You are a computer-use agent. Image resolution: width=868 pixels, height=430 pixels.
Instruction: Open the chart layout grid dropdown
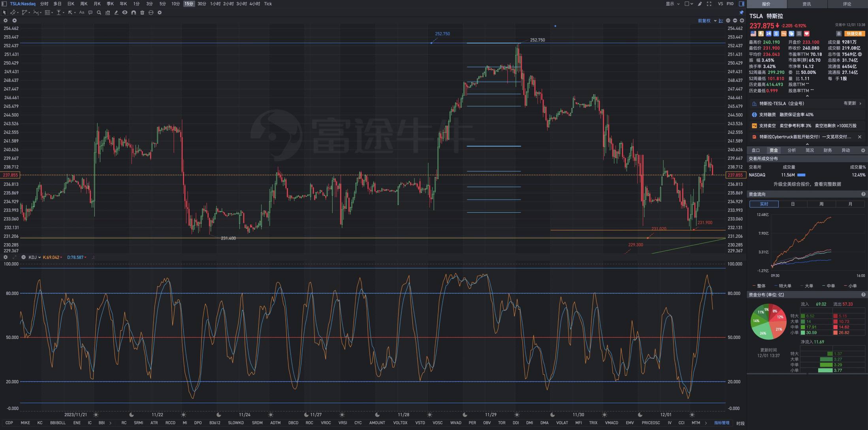pyautogui.click(x=689, y=4)
